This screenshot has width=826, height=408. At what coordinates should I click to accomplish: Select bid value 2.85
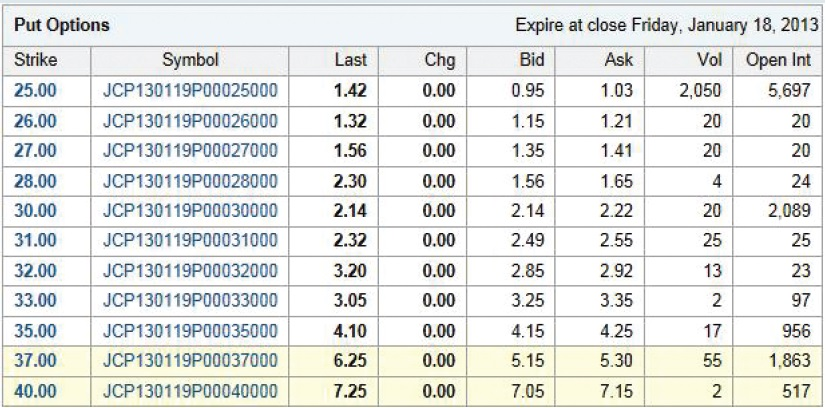tap(528, 271)
